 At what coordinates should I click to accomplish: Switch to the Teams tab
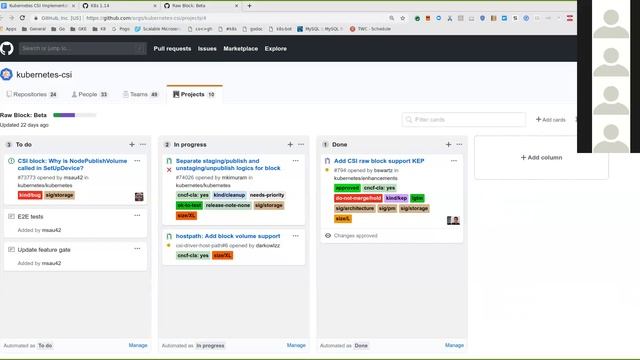140,94
